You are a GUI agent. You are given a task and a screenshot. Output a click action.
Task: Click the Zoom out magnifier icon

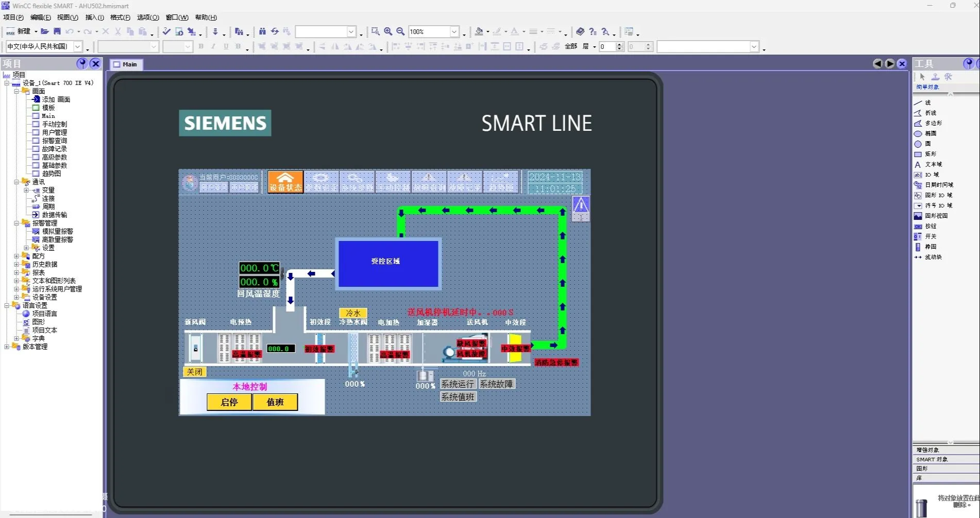coord(400,31)
